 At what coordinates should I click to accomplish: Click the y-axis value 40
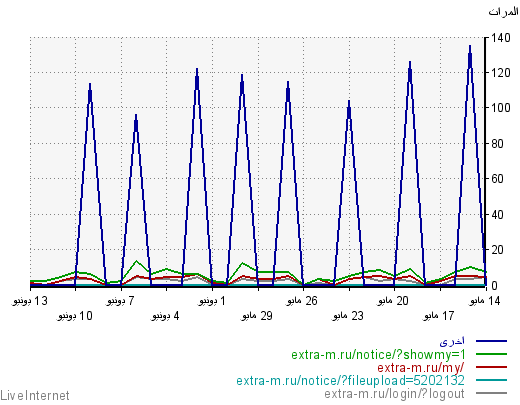tap(497, 214)
